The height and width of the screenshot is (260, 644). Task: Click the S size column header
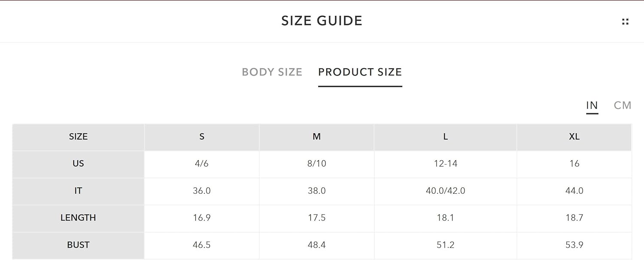pyautogui.click(x=202, y=137)
